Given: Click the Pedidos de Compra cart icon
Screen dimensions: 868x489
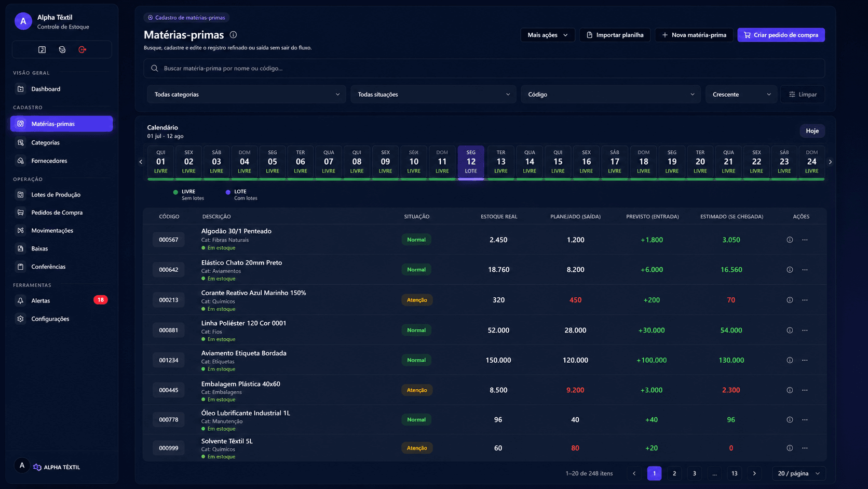Looking at the screenshot, I should (21, 213).
